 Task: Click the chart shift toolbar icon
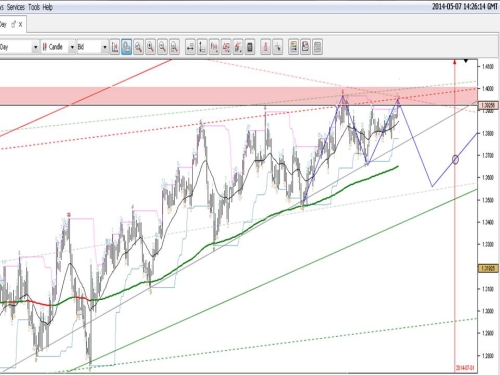click(x=115, y=47)
